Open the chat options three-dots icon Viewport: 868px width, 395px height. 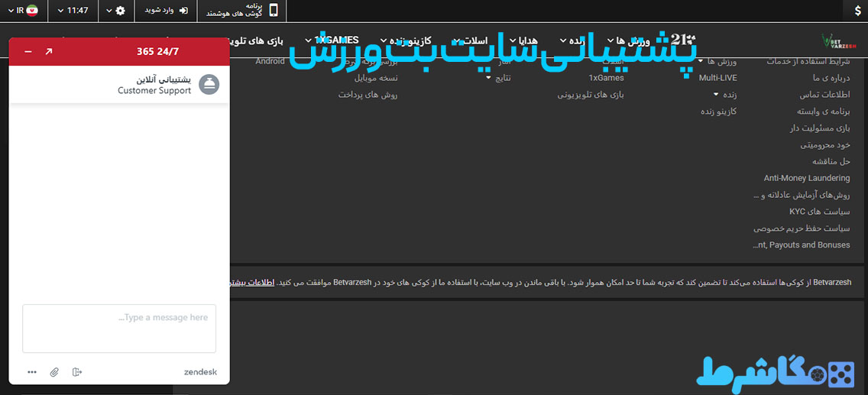32,372
